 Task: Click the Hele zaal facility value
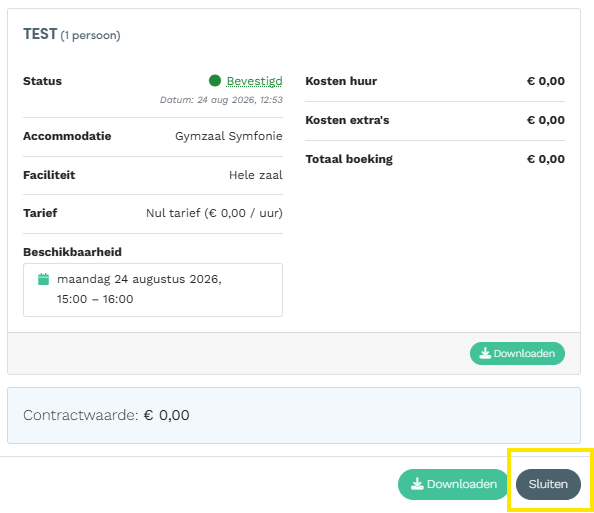pos(256,175)
